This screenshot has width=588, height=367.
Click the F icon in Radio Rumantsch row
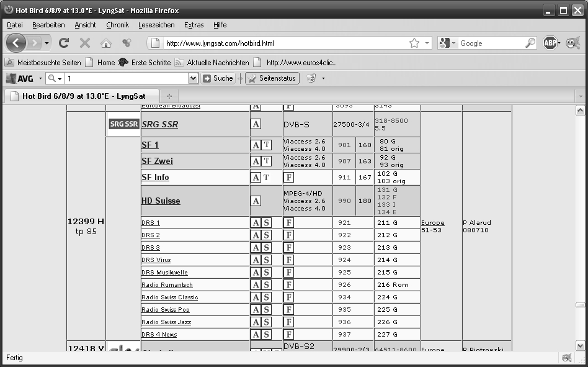coord(288,285)
